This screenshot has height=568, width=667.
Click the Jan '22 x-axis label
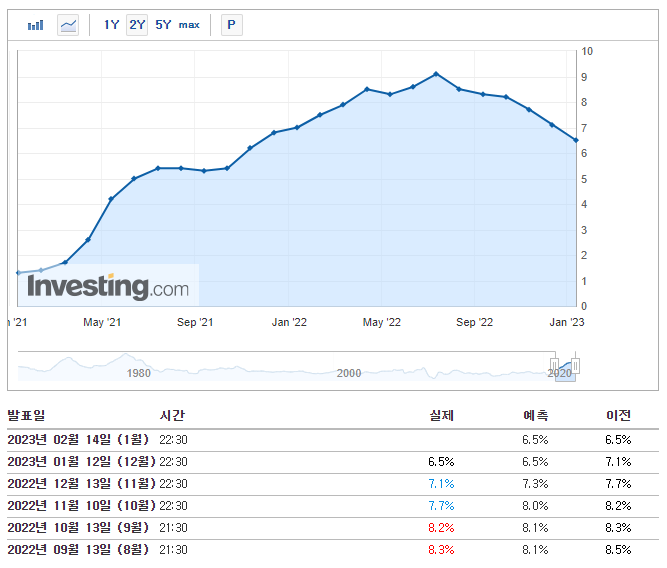[289, 323]
